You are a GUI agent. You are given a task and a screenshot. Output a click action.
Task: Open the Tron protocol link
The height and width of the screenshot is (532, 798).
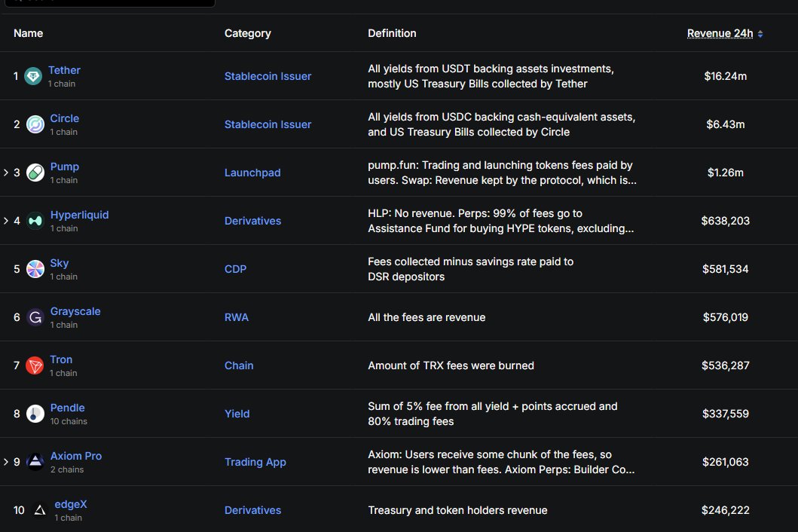(x=61, y=359)
